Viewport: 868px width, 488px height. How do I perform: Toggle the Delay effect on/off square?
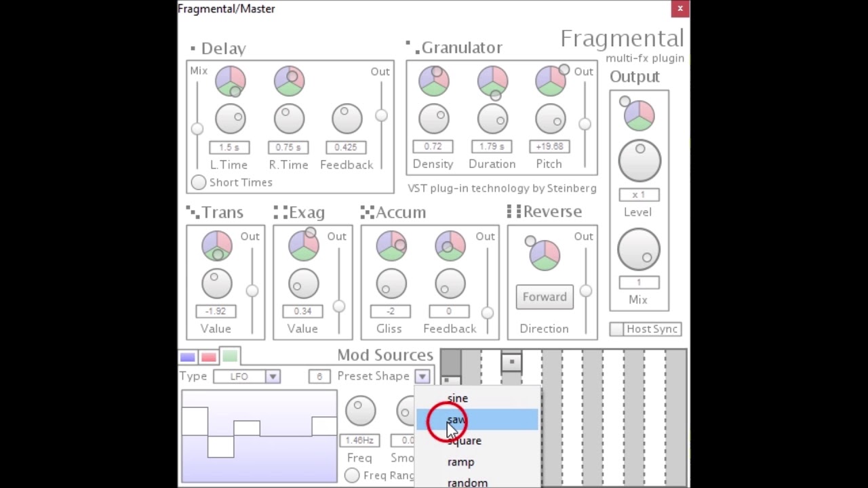pos(193,49)
